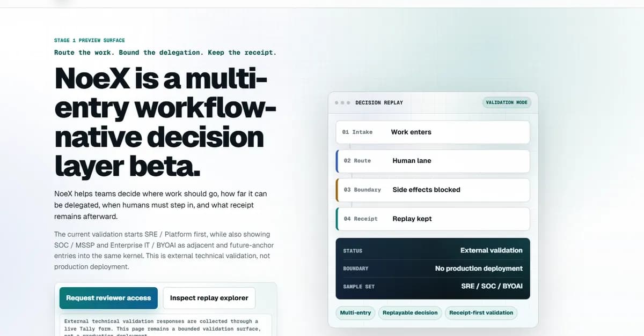Click the SAMPLE SET label in dark panel

tap(359, 287)
